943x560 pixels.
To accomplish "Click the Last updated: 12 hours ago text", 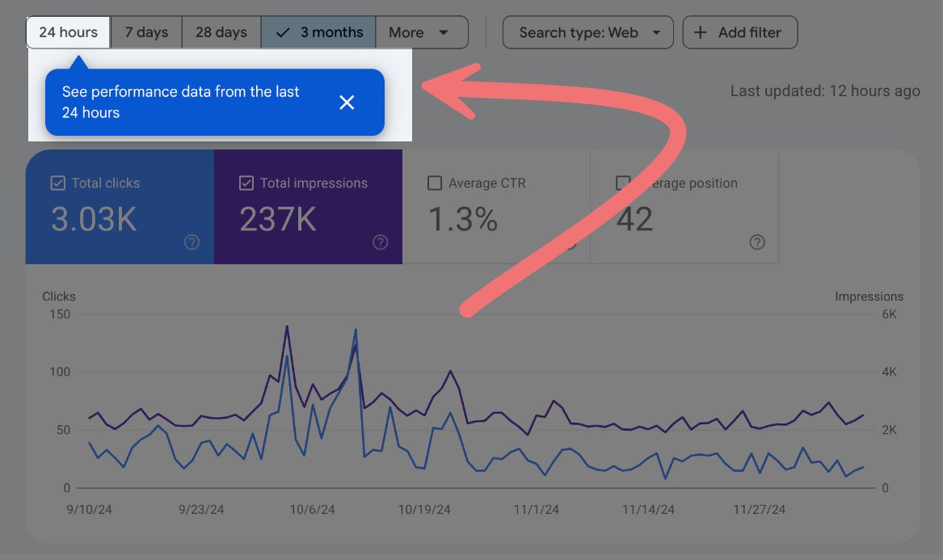I will tap(825, 91).
